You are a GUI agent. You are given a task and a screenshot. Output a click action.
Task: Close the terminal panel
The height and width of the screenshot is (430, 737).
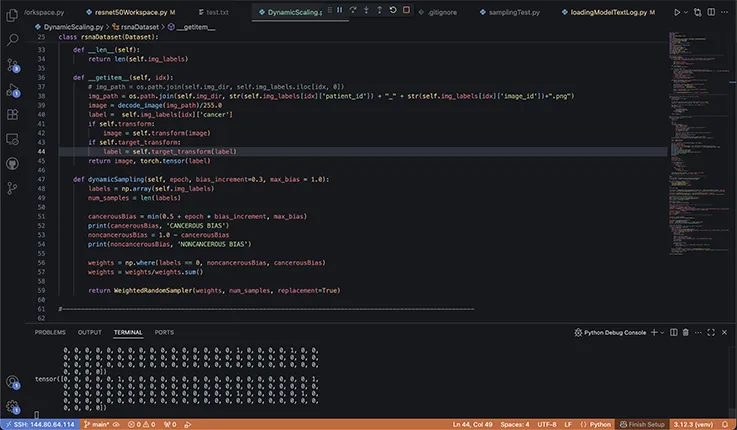[724, 332]
